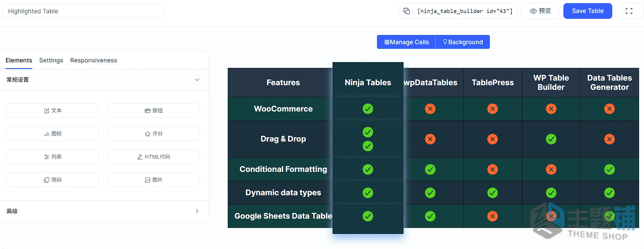This screenshot has width=644, height=249.
Task: Save the table with Save Table
Action: point(588,11)
